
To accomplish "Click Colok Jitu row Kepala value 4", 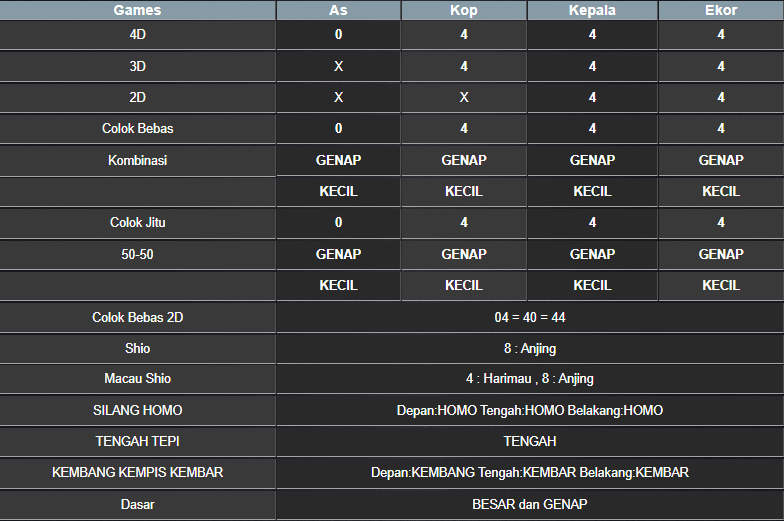I will tap(592, 222).
